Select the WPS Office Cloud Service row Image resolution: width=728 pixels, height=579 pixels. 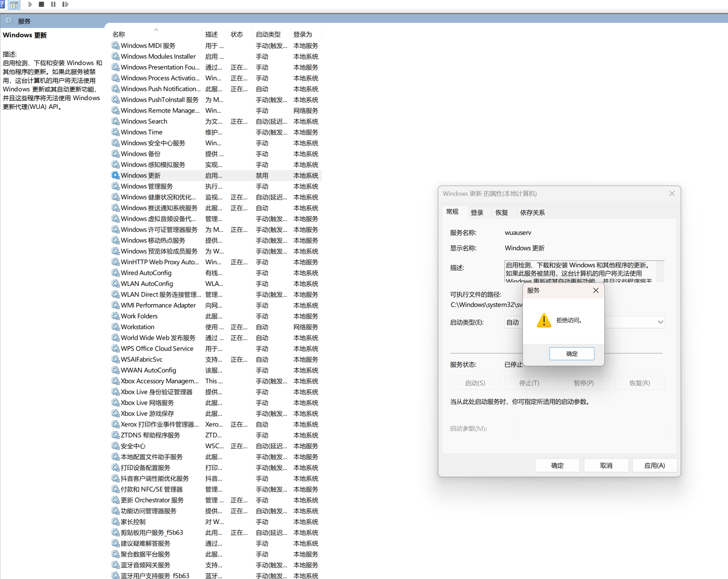216,349
